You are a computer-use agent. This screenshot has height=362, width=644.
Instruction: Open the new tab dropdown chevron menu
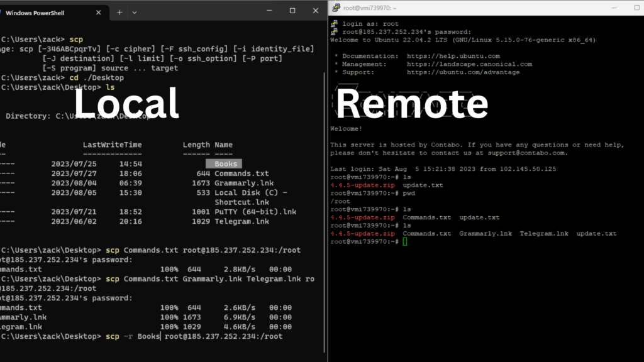point(134,11)
